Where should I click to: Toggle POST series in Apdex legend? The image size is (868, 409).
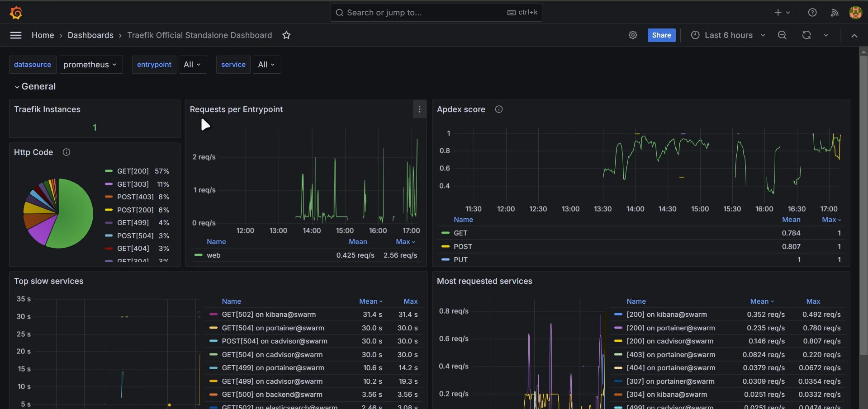463,247
